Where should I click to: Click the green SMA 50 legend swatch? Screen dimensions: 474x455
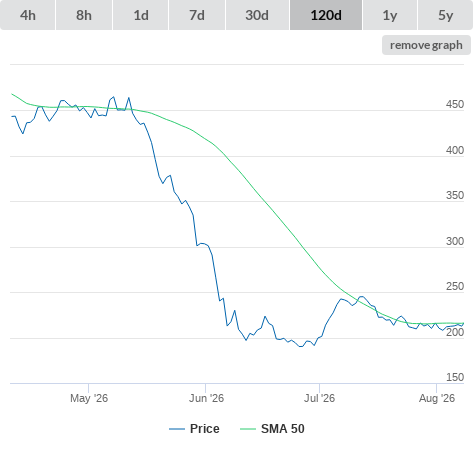coord(248,429)
